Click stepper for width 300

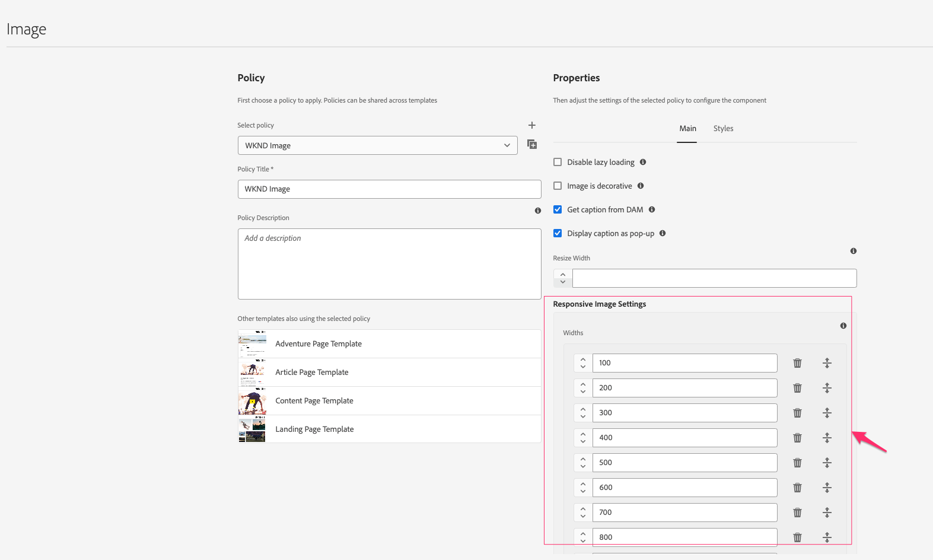[583, 413]
